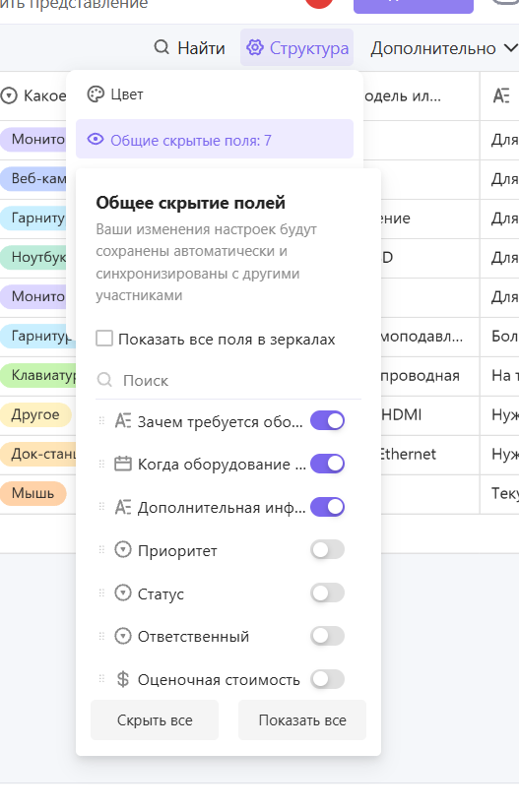
Task: Click the select-type icon of Приоритет
Action: point(123,549)
